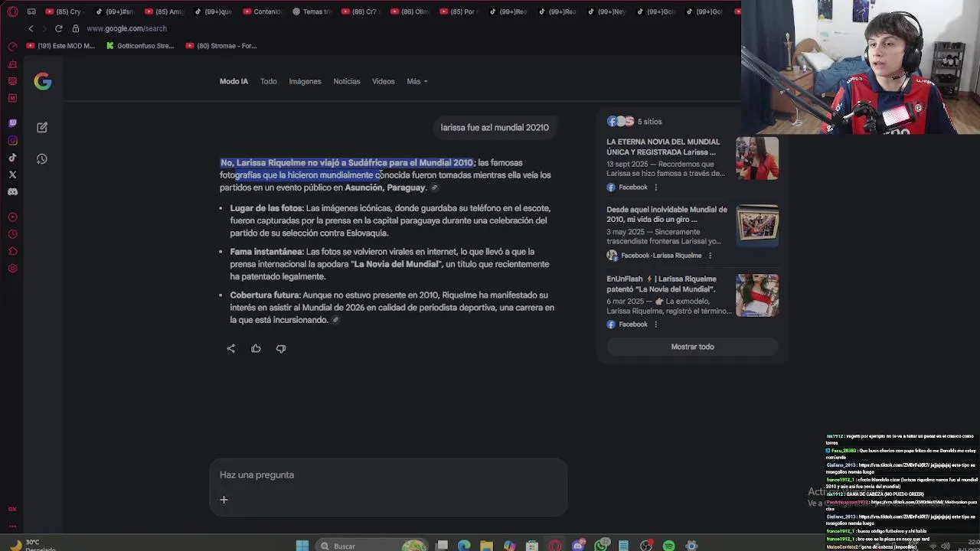Open the Opera menu logo button
Image resolution: width=980 pixels, height=551 pixels.
[12, 11]
